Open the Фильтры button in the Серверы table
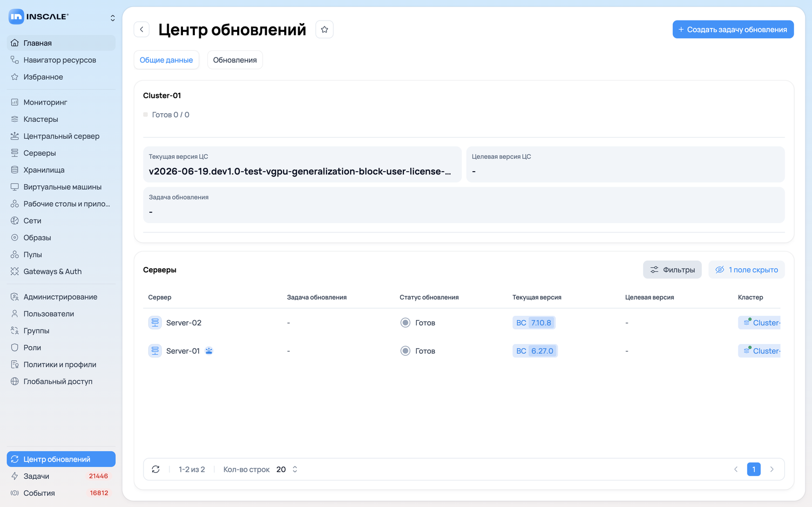 tap(672, 270)
